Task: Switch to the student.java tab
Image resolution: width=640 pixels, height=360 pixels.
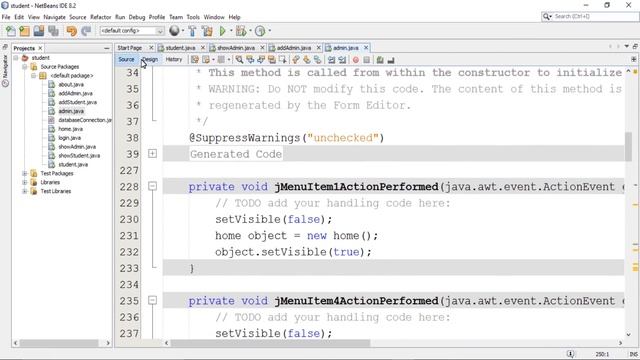Action: (x=180, y=48)
